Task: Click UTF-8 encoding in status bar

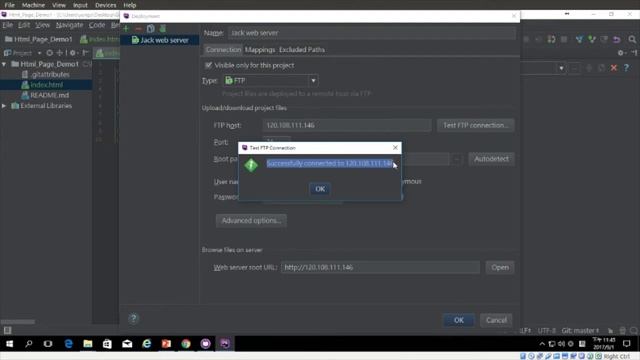Action: click(x=547, y=330)
